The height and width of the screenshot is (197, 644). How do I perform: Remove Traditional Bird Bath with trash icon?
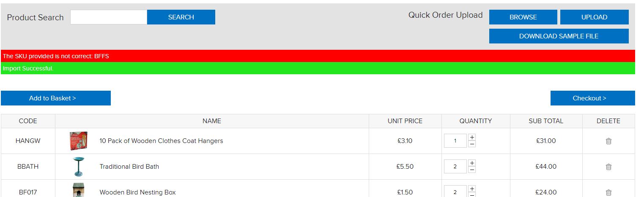pyautogui.click(x=608, y=167)
